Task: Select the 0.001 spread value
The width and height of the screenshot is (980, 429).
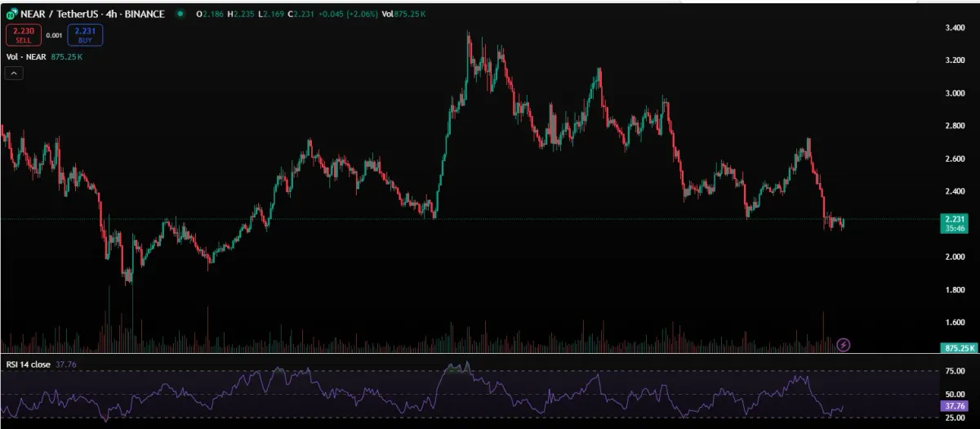Action: pyautogui.click(x=54, y=35)
